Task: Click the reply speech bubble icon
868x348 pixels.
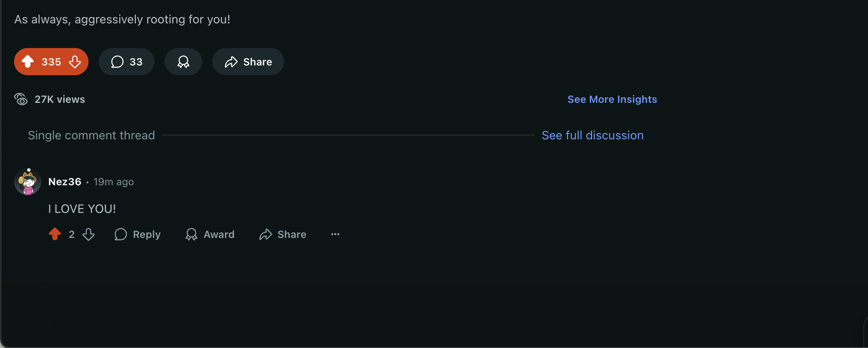Action: (x=121, y=234)
